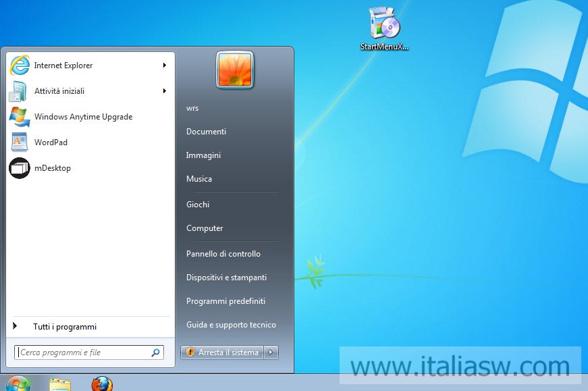Click the WordPad document icon
This screenshot has width=588, height=391.
pos(19,142)
